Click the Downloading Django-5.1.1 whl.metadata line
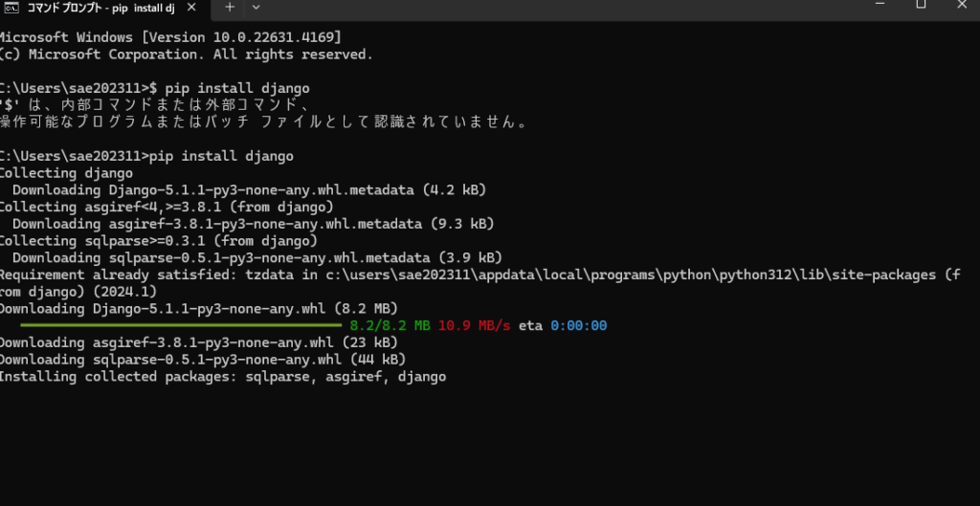Viewport: 980px width, 506px height. [x=250, y=190]
